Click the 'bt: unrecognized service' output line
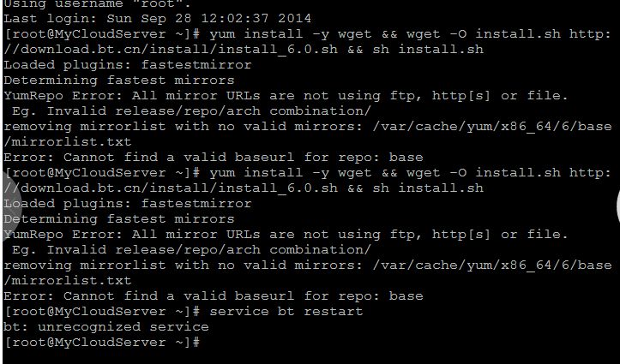Screen dimensions: 620x364 [106, 327]
